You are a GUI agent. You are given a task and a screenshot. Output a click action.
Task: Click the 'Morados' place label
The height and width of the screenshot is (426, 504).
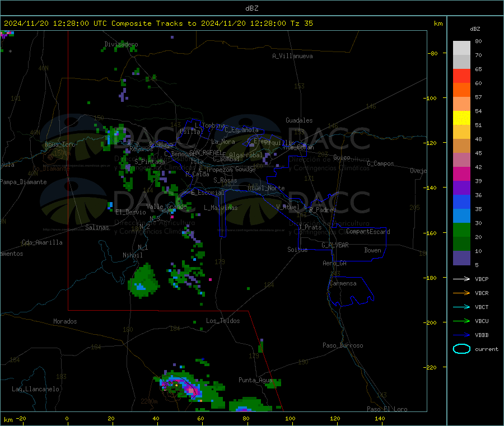coord(65,321)
